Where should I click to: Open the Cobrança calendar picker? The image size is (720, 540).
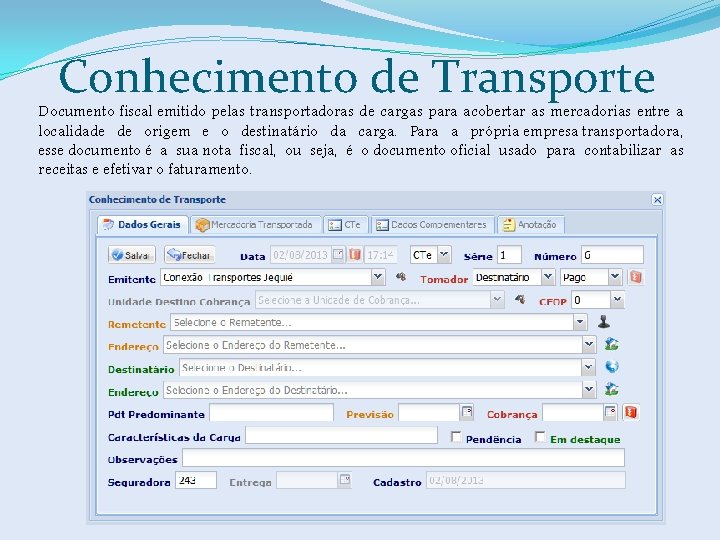610,412
